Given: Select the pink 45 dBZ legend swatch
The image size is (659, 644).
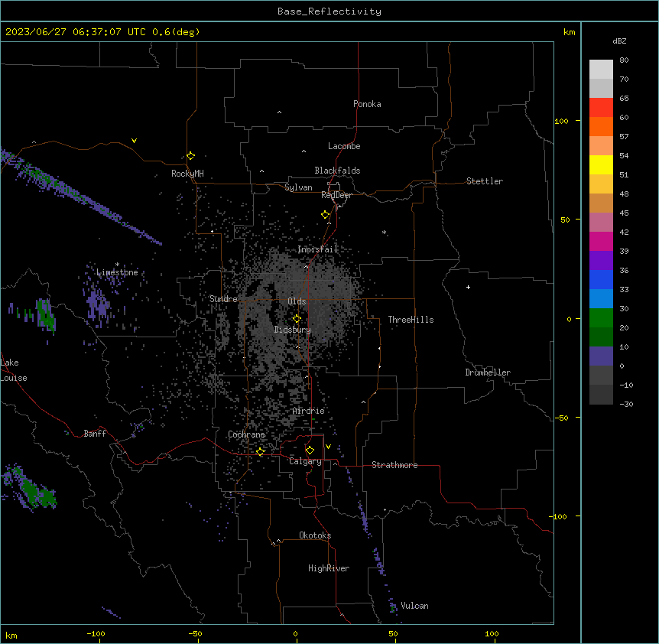Looking at the screenshot, I should pos(601,223).
